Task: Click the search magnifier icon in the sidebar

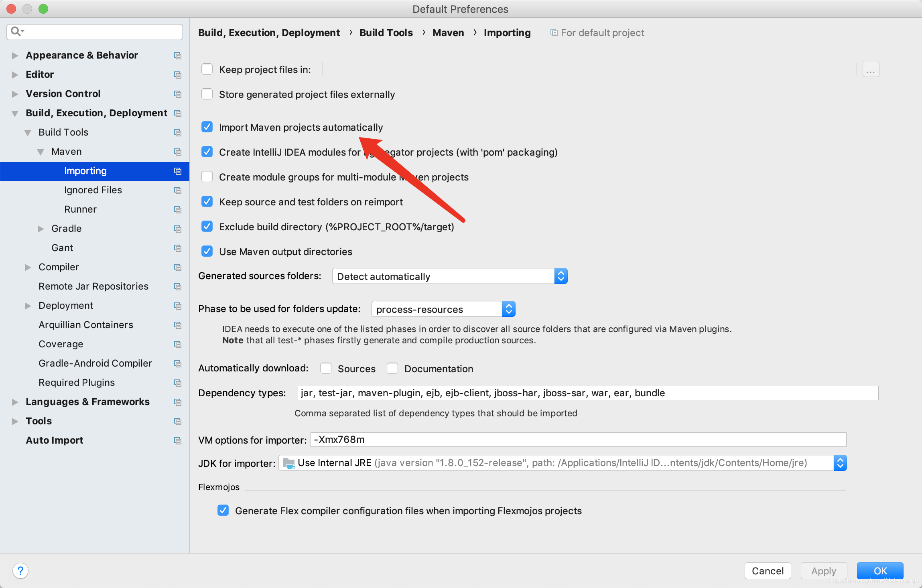Action: tap(16, 31)
